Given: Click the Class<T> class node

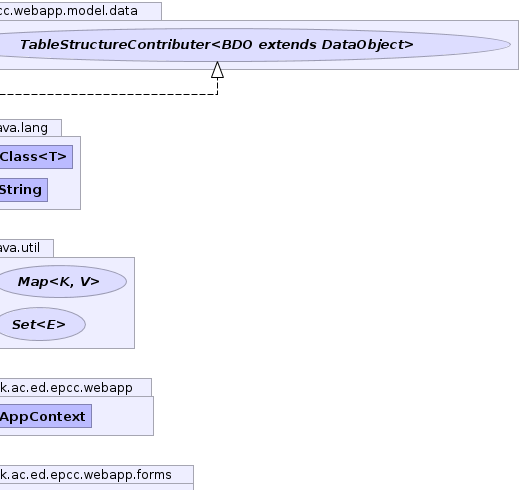Looking at the screenshot, I should point(36,157).
